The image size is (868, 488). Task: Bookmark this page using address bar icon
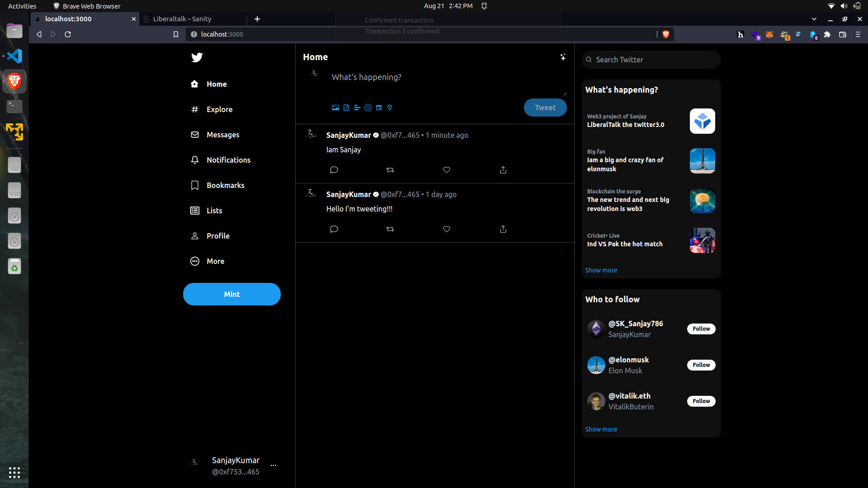[176, 34]
